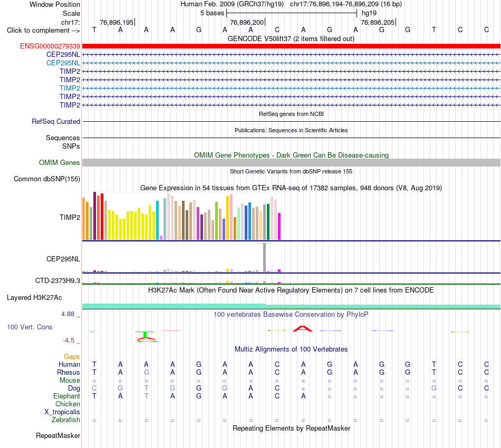Image resolution: width=501 pixels, height=448 pixels.
Task: Open 'Multiz Alignments of 100 Vertebrates' track title
Action: click(291, 349)
